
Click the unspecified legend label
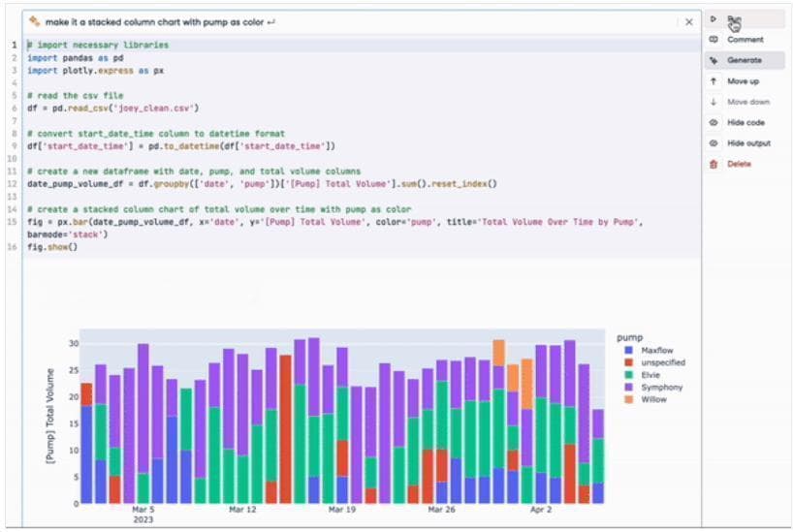click(x=663, y=362)
